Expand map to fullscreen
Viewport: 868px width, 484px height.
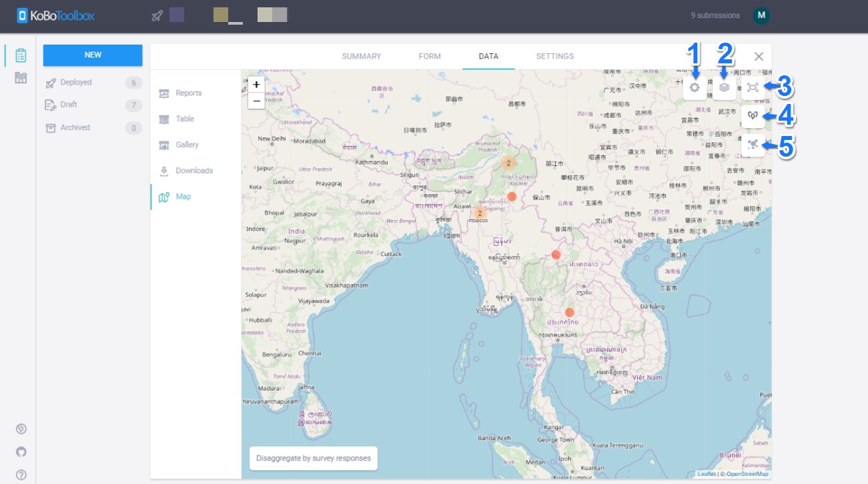(753, 87)
